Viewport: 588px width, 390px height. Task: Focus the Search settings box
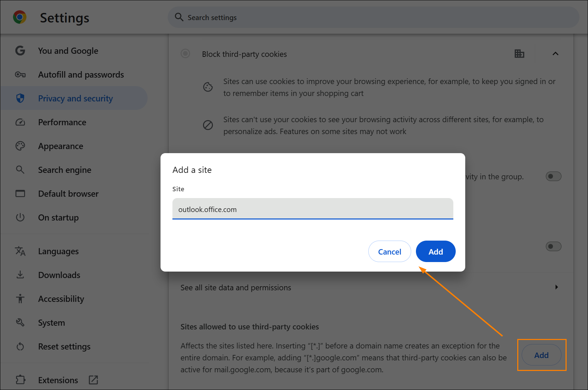coord(373,17)
